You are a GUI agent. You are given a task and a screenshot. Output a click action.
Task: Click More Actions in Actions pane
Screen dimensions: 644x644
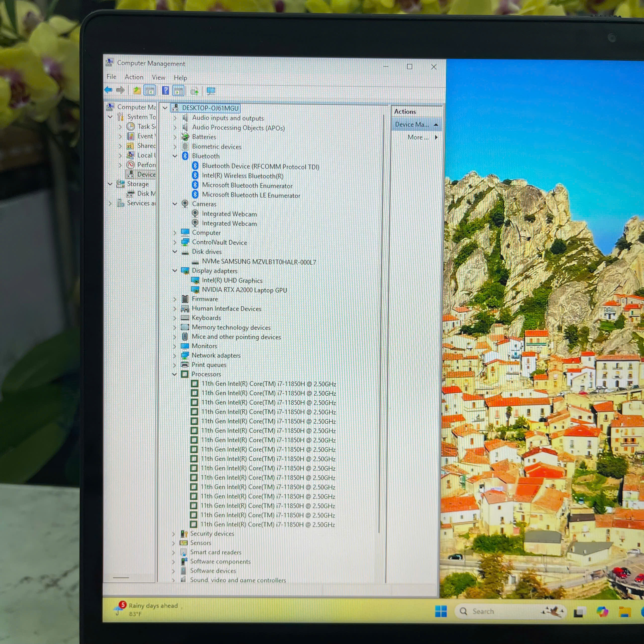pyautogui.click(x=418, y=137)
